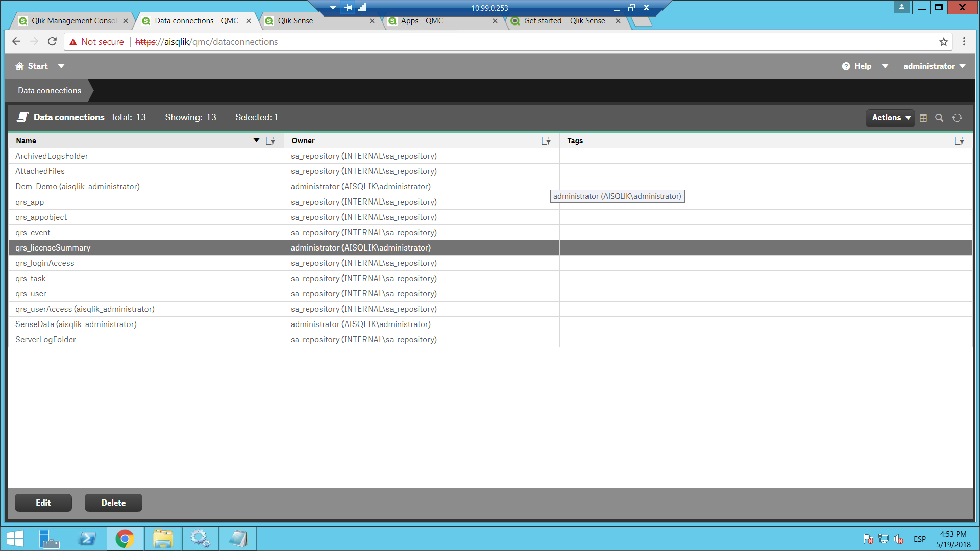Open PowerShell from the taskbar

pos(87,539)
